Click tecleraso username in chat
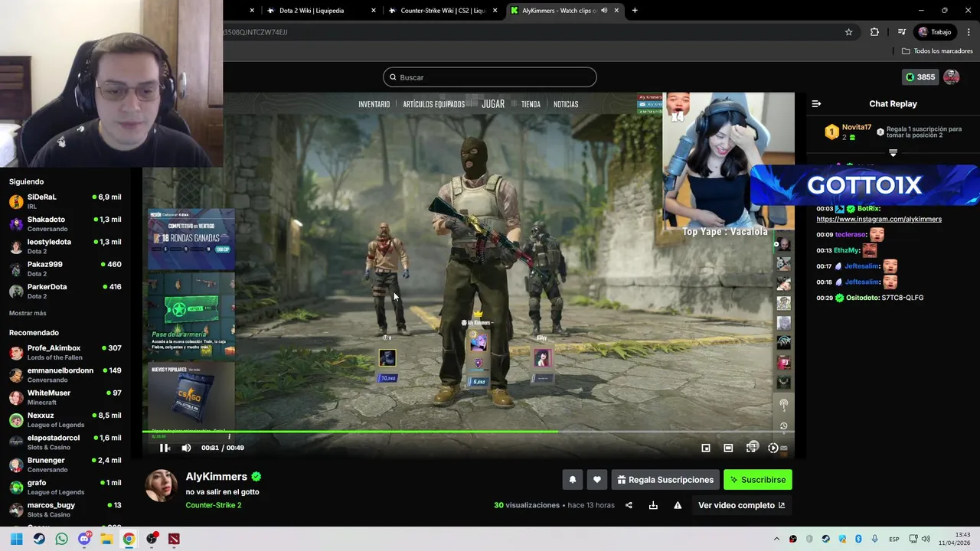980x551 pixels. (851, 235)
